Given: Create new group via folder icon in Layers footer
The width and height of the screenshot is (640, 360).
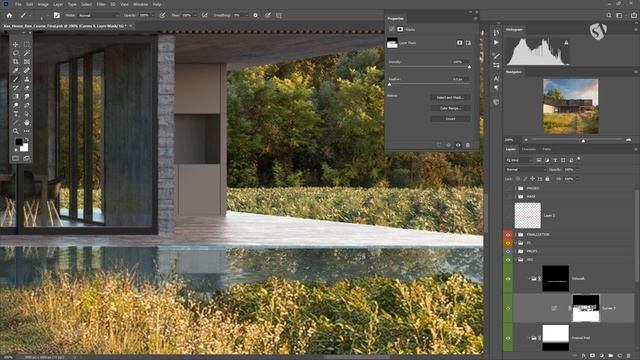Looking at the screenshot, I should [x=610, y=356].
